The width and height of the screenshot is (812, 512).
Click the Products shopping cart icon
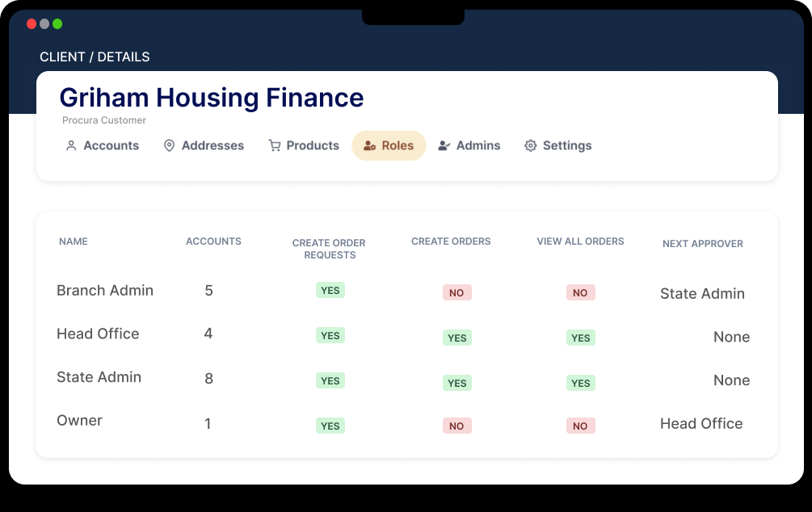[x=275, y=146]
